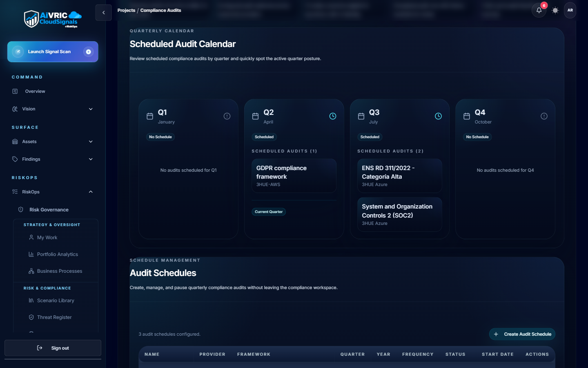Click the Q1 No Schedule badge
Image resolution: width=588 pixels, height=368 pixels.
[160, 137]
